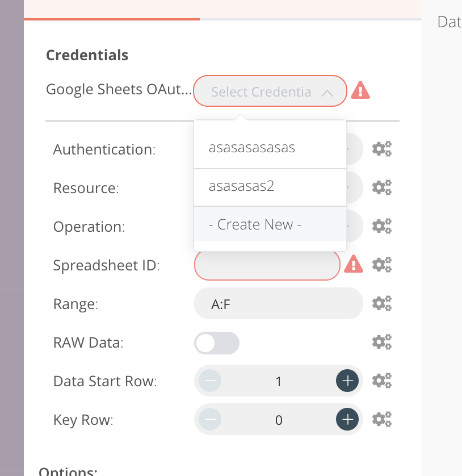The height and width of the screenshot is (476, 462).
Task: Open gear options for Data Start Row
Action: (381, 380)
